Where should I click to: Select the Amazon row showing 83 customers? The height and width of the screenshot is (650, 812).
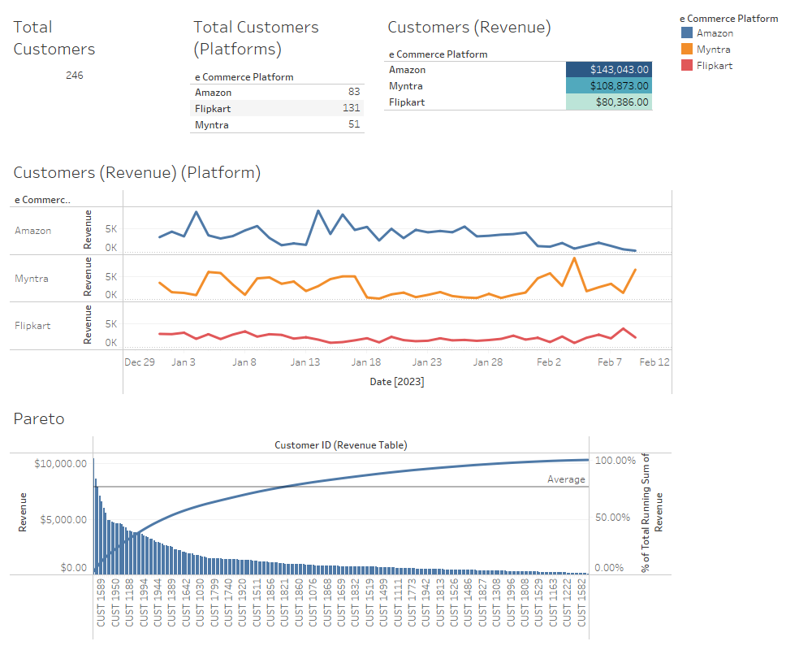tap(277, 93)
